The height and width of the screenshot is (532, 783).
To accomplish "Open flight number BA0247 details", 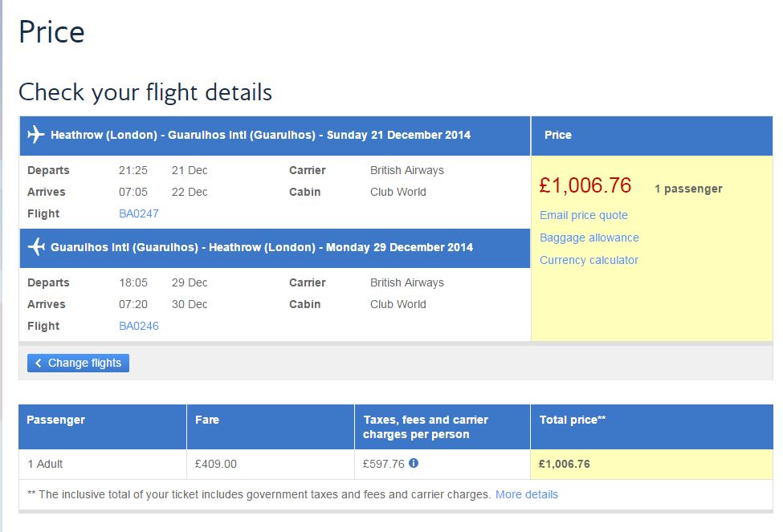I will pos(139,213).
